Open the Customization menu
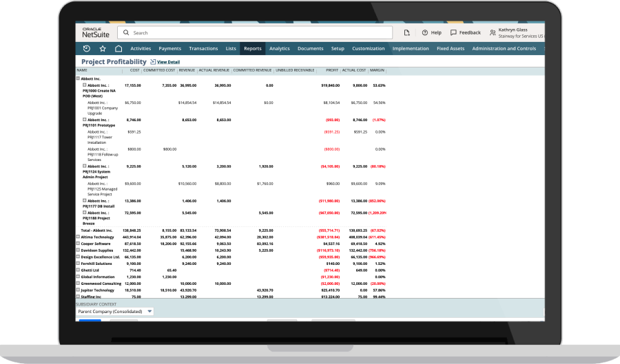The image size is (620, 364). [x=368, y=49]
